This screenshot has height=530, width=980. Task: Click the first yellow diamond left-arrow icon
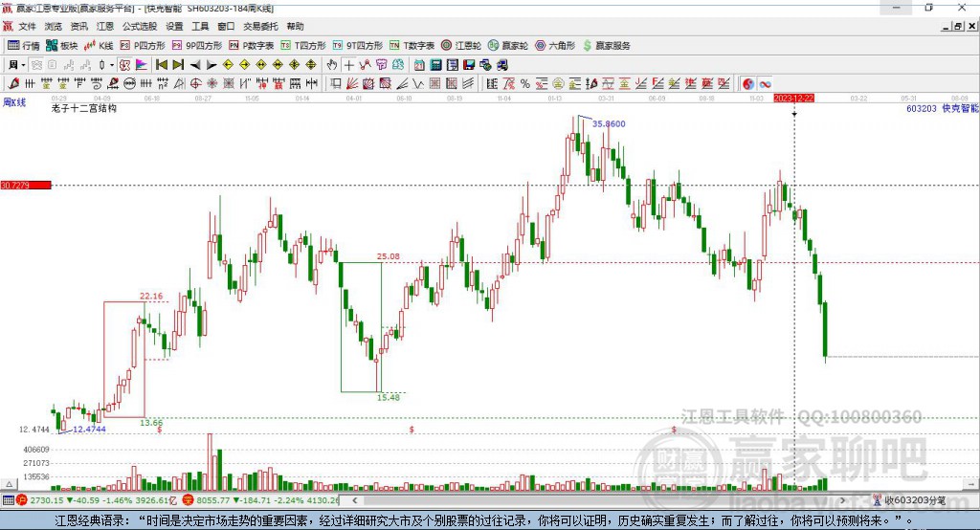point(228,65)
